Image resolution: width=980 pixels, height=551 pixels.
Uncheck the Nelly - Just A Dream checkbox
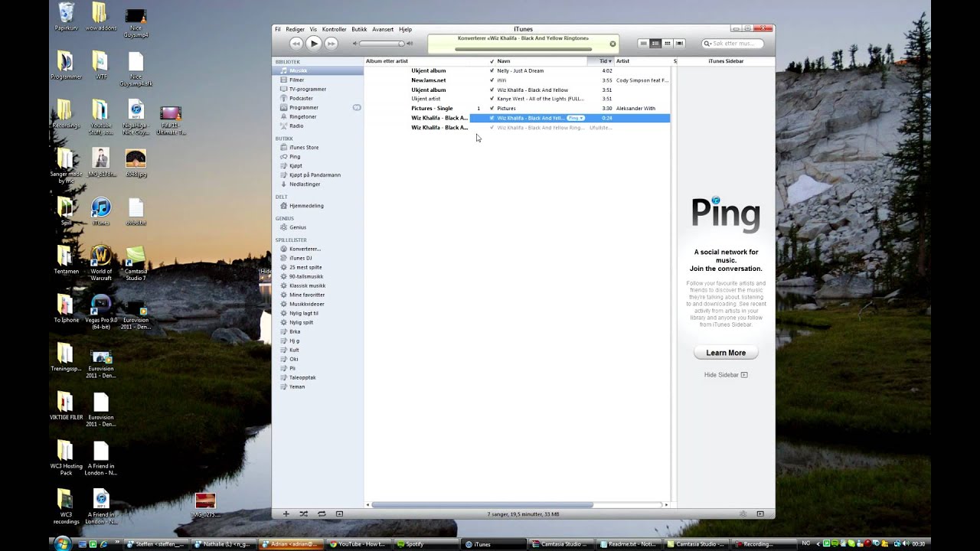tap(492, 70)
